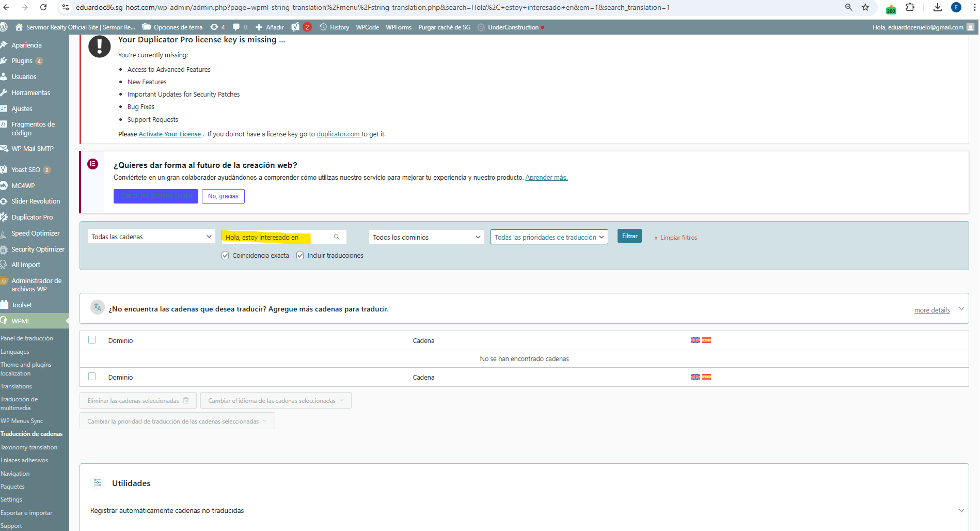Screen dimensions: 980x531
Task: Expand the Todas las prioridades de traducción dropdown
Action: 549,237
